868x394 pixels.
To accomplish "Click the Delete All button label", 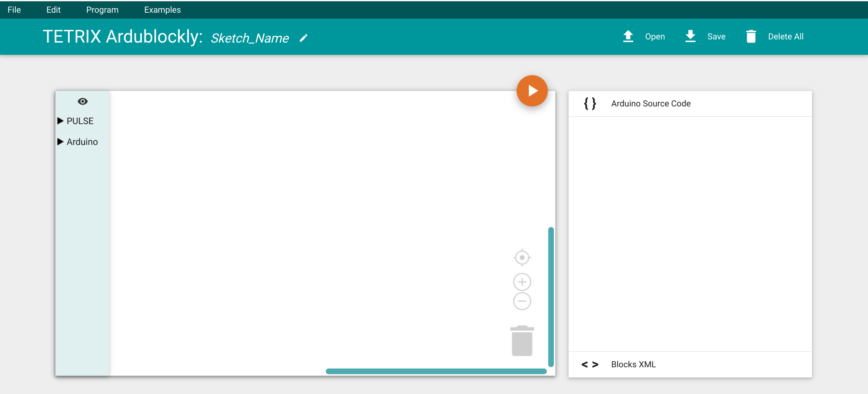I will click(786, 37).
